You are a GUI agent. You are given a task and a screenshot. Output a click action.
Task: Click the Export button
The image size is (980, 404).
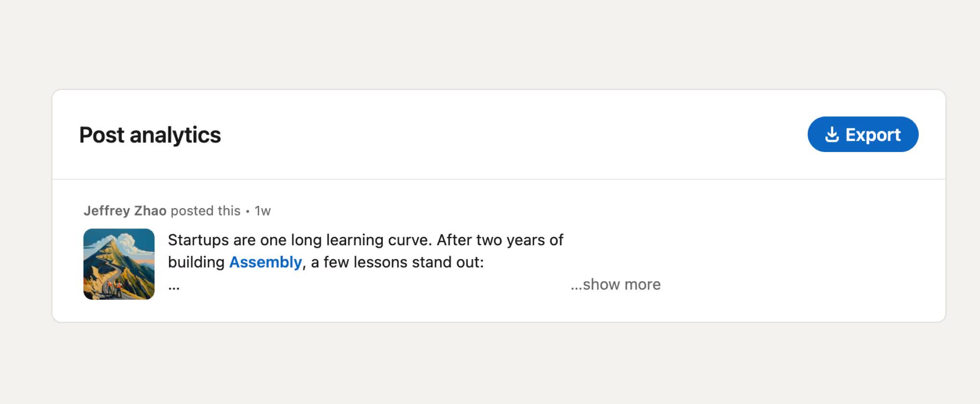tap(863, 134)
